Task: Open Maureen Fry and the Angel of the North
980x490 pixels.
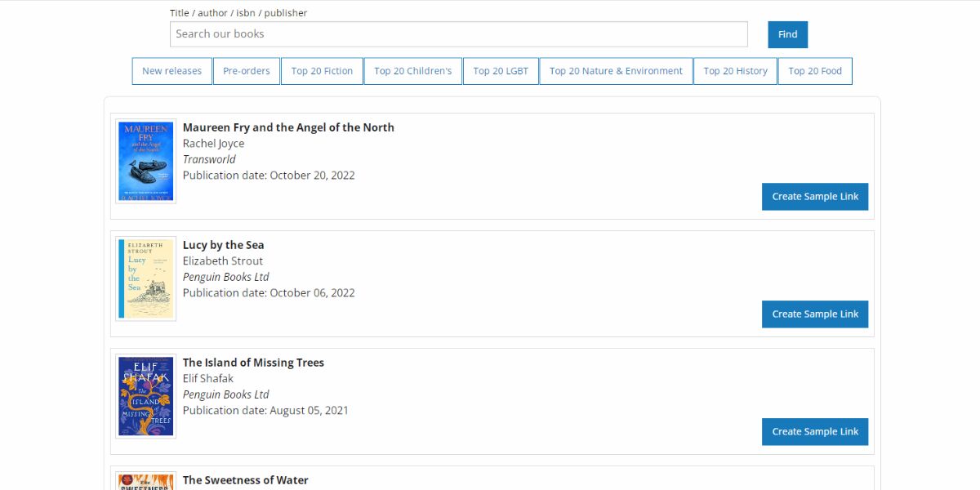Action: coord(287,127)
